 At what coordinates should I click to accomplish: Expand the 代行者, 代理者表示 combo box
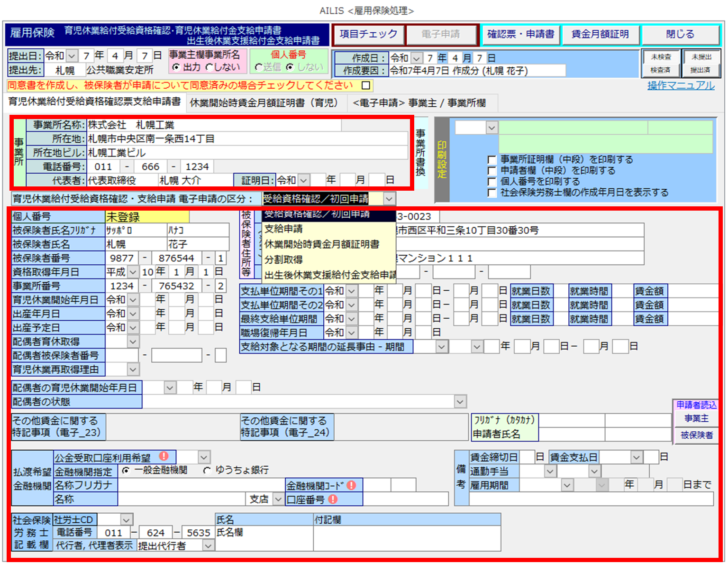click(208, 546)
